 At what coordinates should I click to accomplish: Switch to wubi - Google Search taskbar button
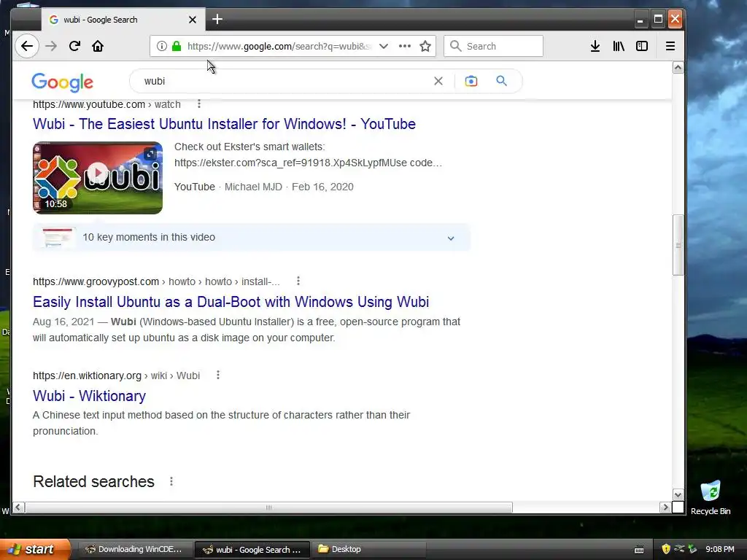point(252,549)
